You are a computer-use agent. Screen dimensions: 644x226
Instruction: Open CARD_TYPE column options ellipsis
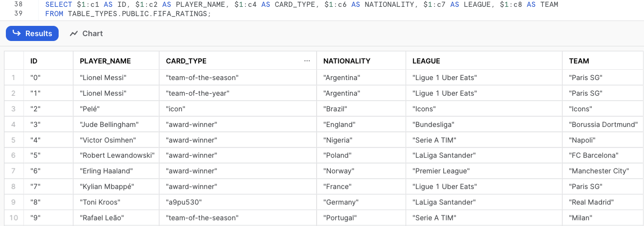(x=307, y=61)
